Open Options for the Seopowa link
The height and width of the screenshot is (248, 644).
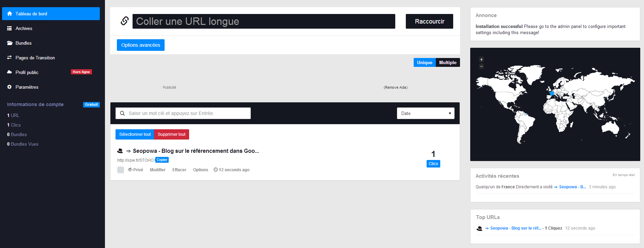(x=200, y=170)
